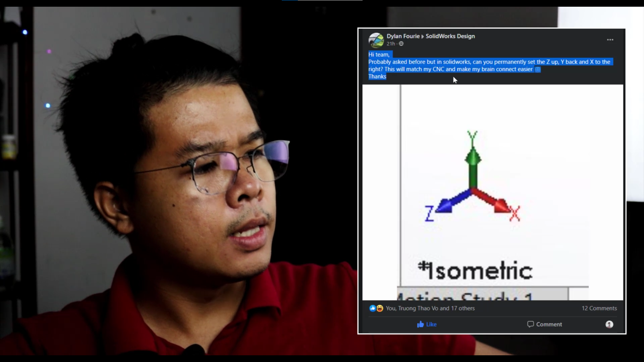
Task: Open the Dylan Fourie profile name link
Action: pos(403,36)
